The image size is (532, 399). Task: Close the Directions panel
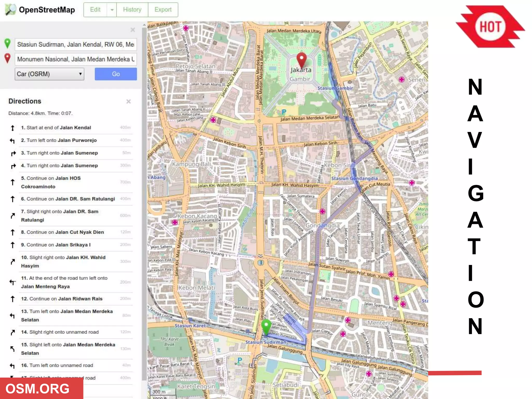(x=128, y=102)
